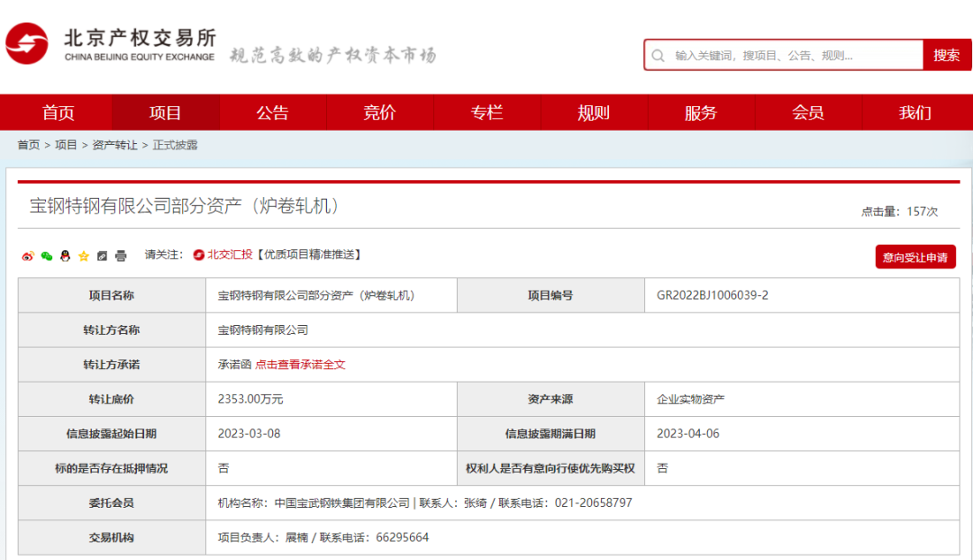Open the 服务 navigation menu
The image size is (973, 560).
tap(701, 113)
